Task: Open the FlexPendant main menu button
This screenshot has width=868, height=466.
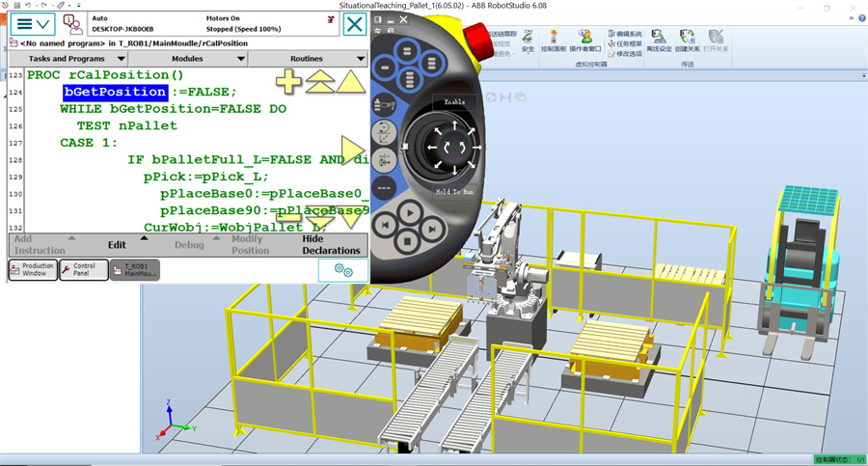Action: click(x=33, y=23)
